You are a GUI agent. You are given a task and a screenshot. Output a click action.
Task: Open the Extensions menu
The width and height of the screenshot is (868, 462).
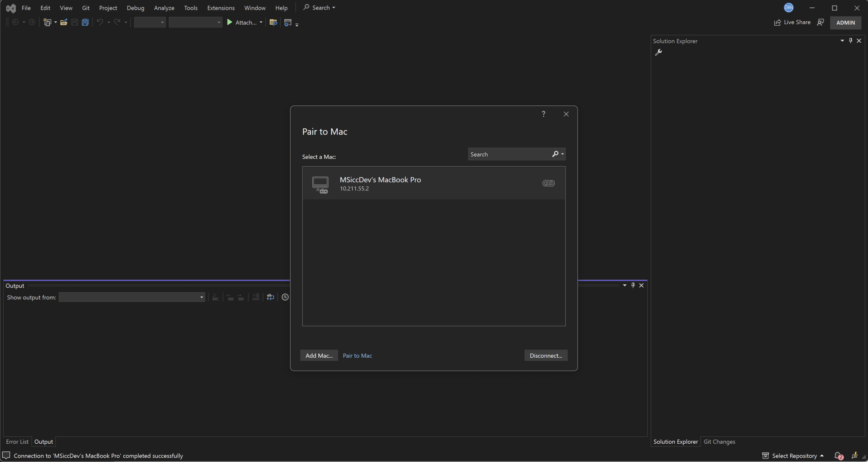(x=221, y=8)
